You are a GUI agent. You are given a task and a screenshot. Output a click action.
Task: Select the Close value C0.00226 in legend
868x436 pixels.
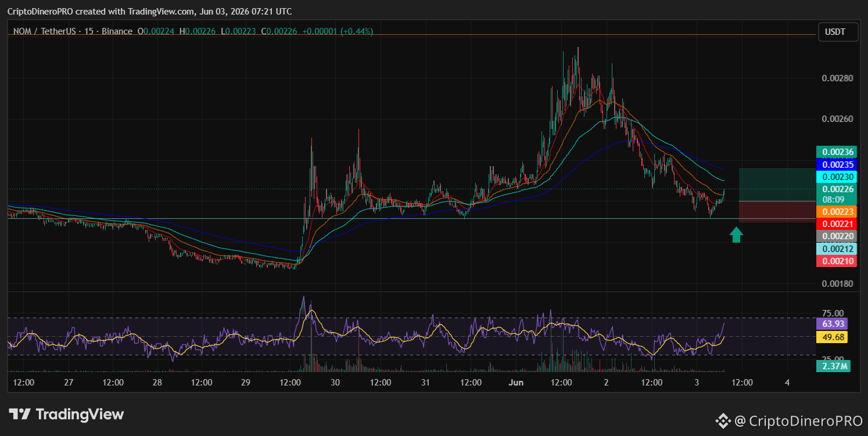(x=280, y=31)
